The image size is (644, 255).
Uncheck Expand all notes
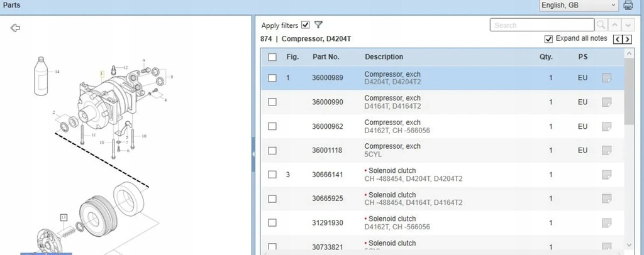point(548,39)
